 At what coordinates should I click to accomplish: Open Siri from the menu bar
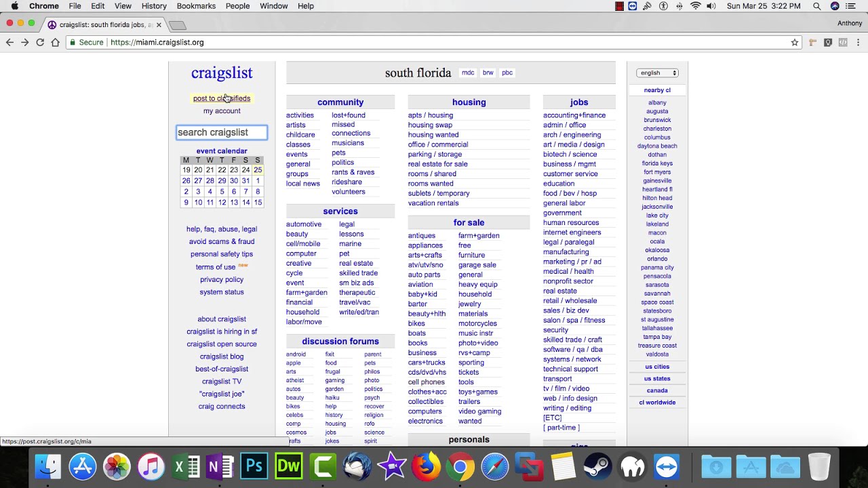[835, 6]
